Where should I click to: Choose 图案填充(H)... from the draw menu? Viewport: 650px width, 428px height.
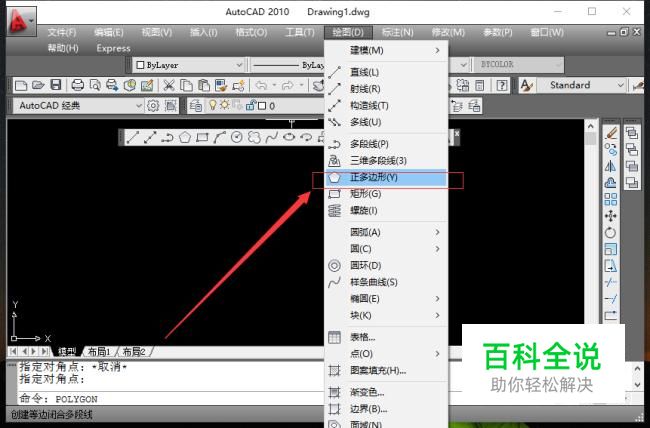coord(386,370)
